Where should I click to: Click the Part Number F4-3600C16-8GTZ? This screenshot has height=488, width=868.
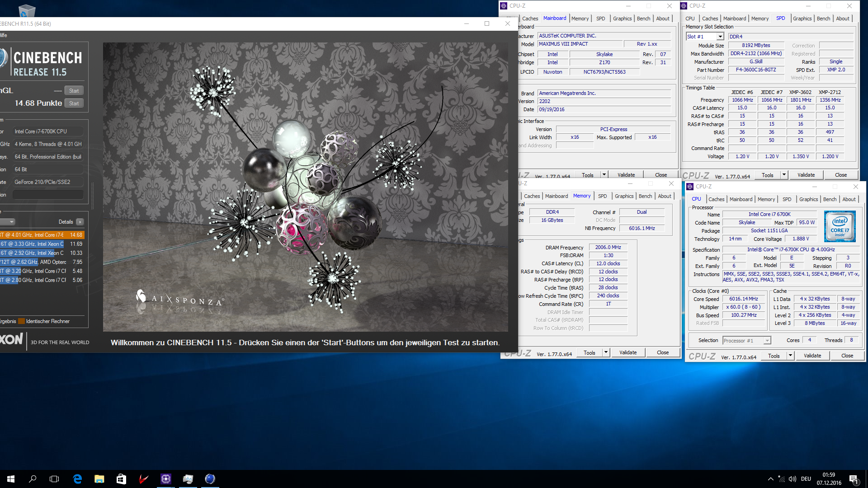pyautogui.click(x=755, y=70)
